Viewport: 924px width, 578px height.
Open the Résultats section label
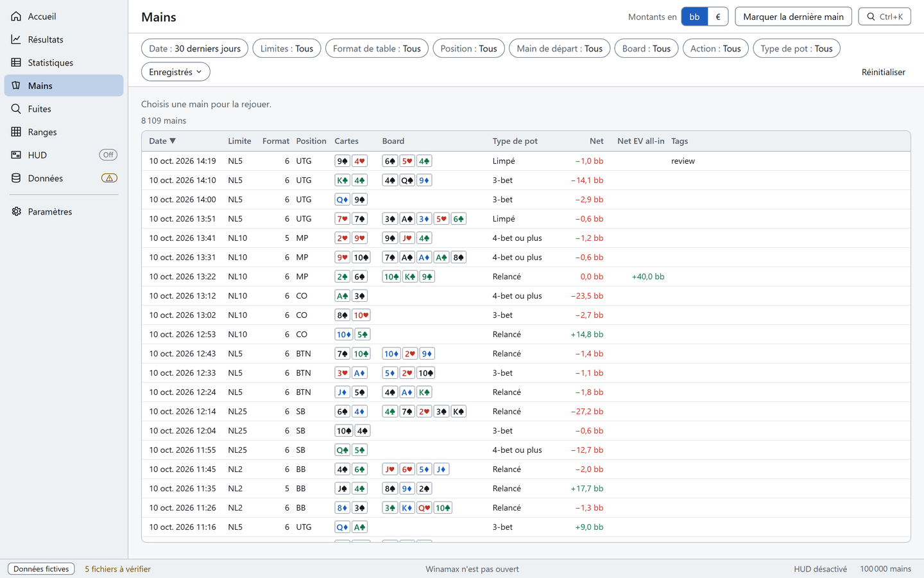(x=46, y=39)
